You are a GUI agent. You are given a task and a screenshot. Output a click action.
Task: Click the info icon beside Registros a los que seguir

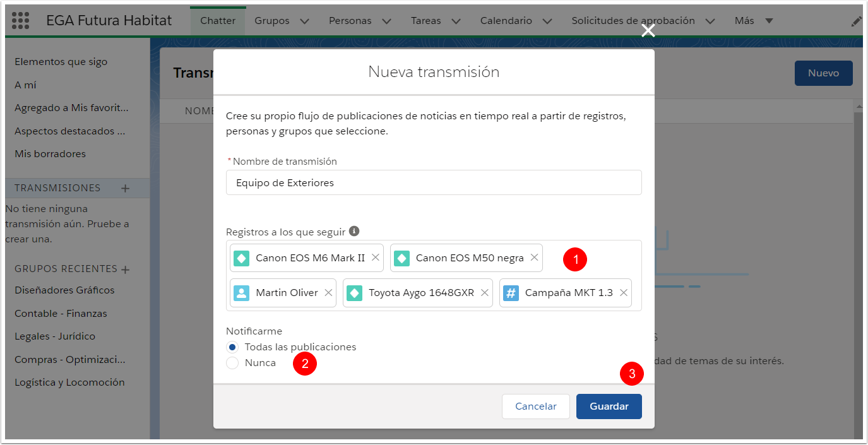[x=354, y=231]
